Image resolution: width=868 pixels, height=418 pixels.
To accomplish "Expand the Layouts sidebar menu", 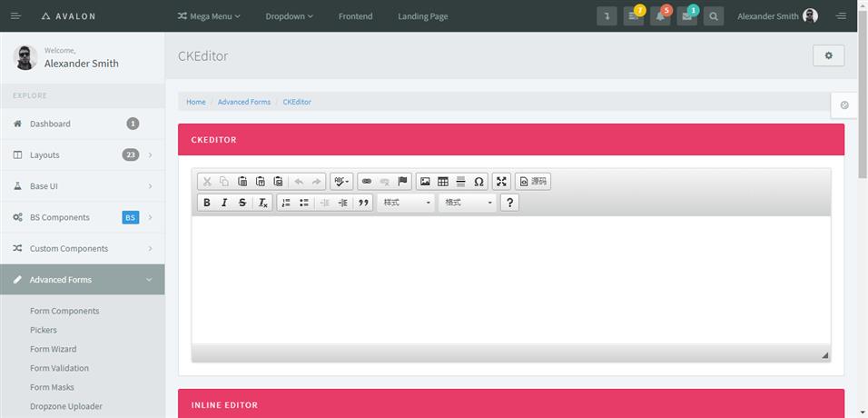I will point(82,154).
